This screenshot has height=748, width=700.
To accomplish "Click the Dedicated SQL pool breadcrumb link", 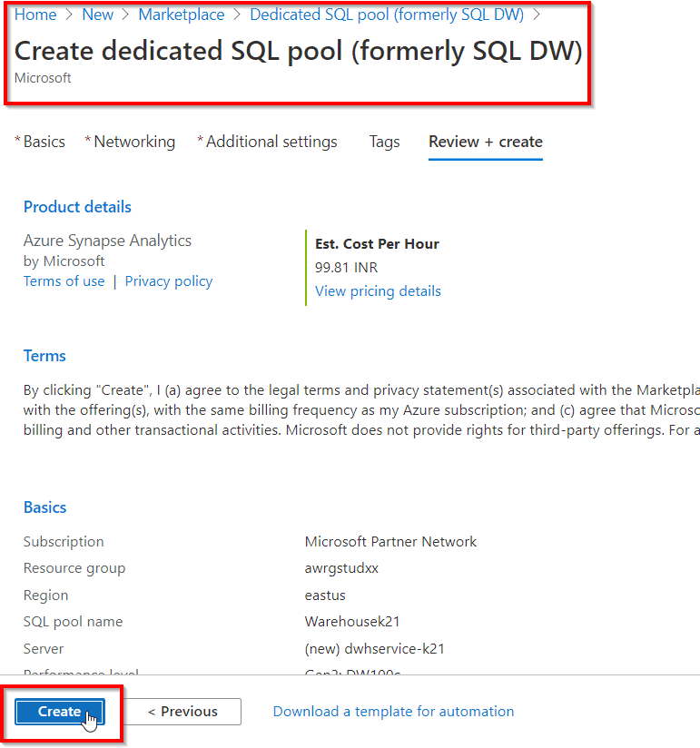I will point(386,15).
